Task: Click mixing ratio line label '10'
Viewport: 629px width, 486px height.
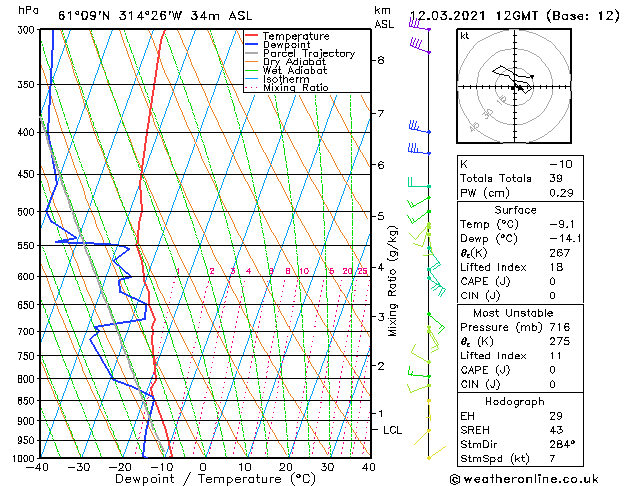Action: pos(304,271)
